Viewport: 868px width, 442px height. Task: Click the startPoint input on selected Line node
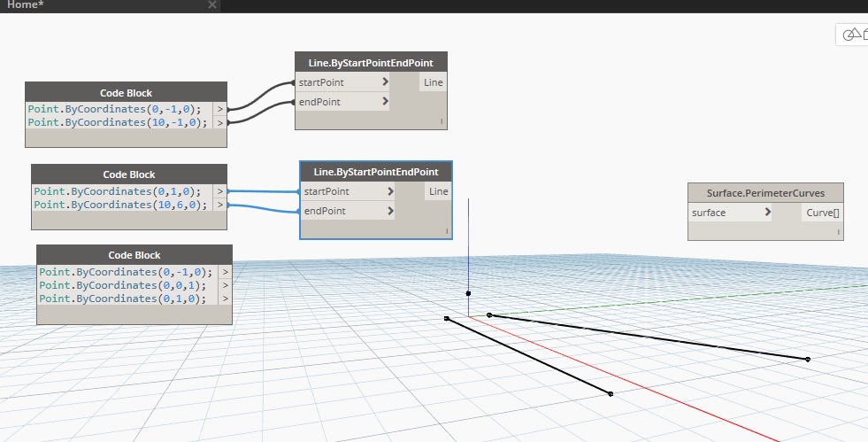tap(326, 191)
